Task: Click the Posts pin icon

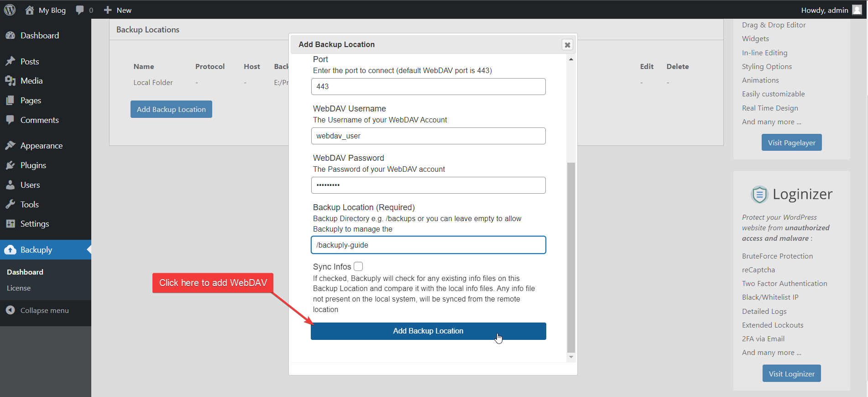Action: pyautogui.click(x=10, y=61)
